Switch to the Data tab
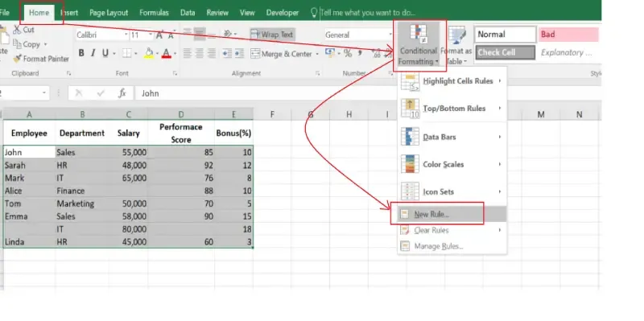The height and width of the screenshot is (321, 644). (x=188, y=13)
